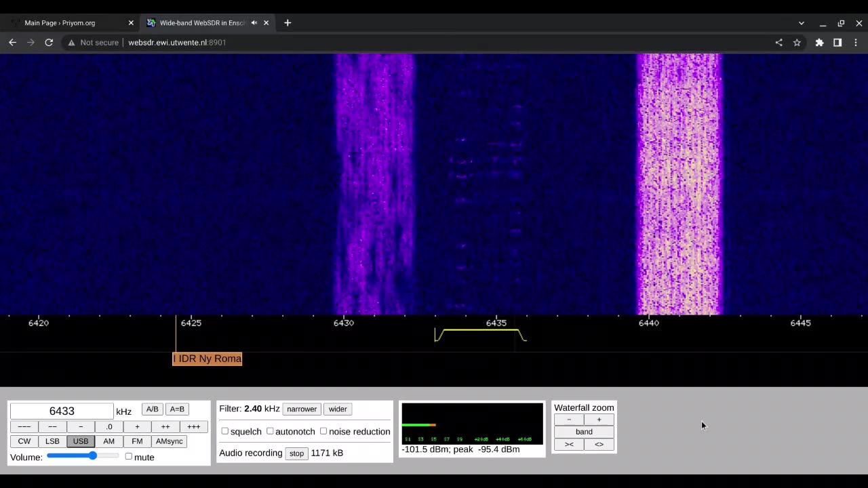The image size is (868, 488).
Task: Tune down with the double minus button
Action: coord(52,426)
